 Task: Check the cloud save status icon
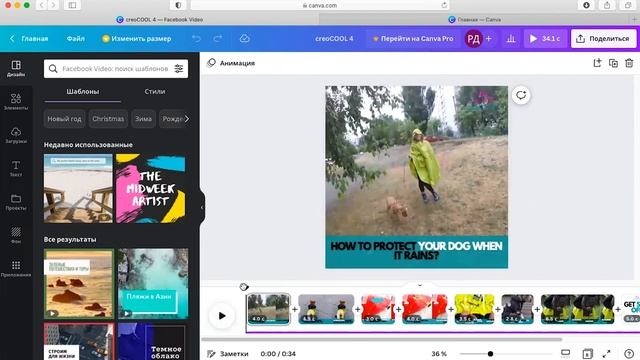tap(244, 38)
